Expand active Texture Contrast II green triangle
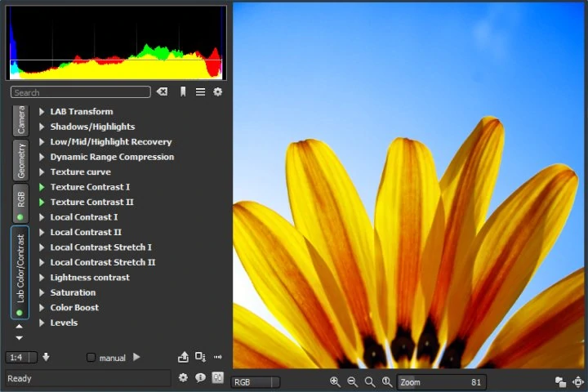 (42, 203)
